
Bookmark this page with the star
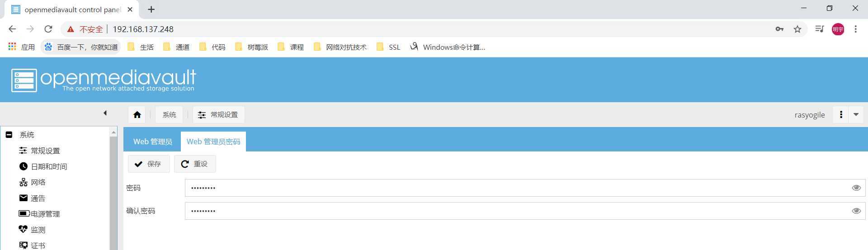[797, 29]
